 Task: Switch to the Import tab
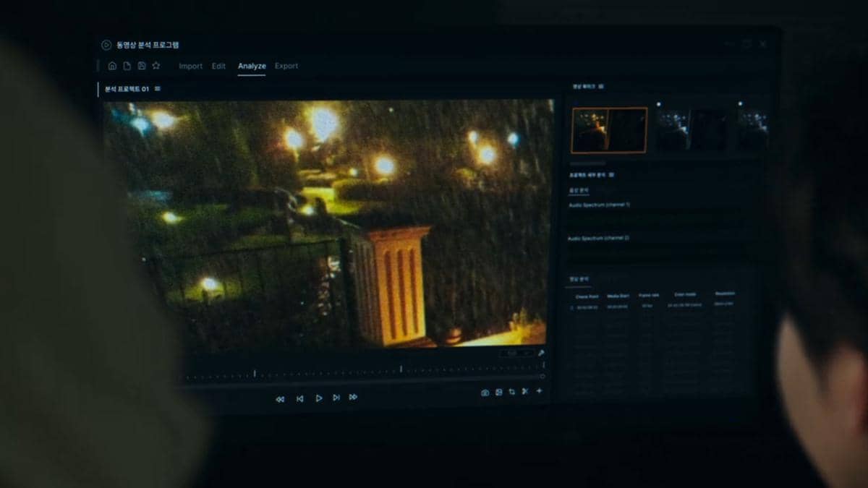pyautogui.click(x=190, y=66)
